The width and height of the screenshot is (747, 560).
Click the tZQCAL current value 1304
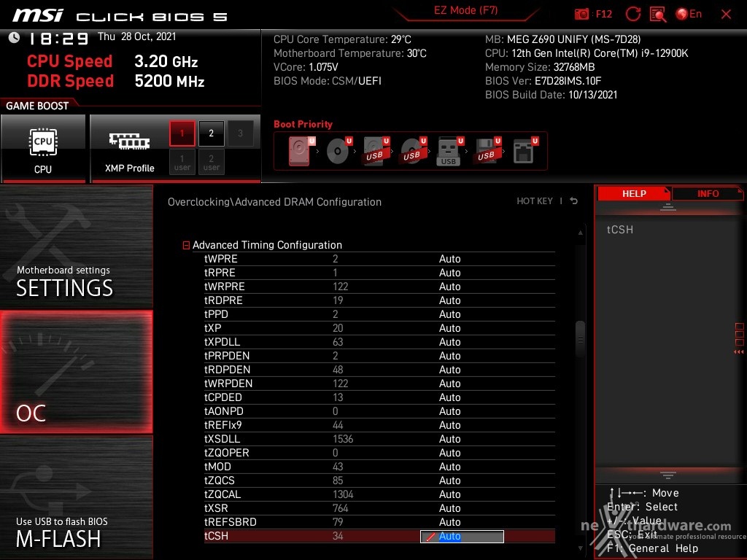click(x=343, y=494)
